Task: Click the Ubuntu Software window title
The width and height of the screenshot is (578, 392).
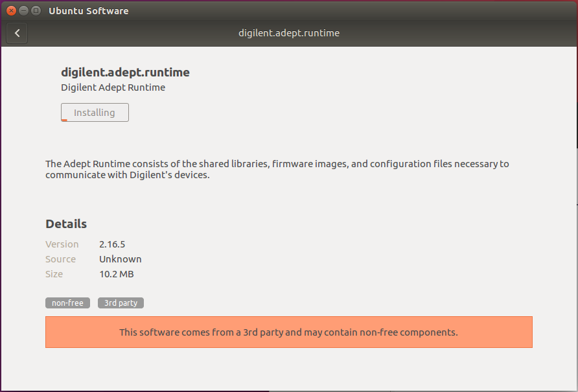Action: [x=89, y=11]
